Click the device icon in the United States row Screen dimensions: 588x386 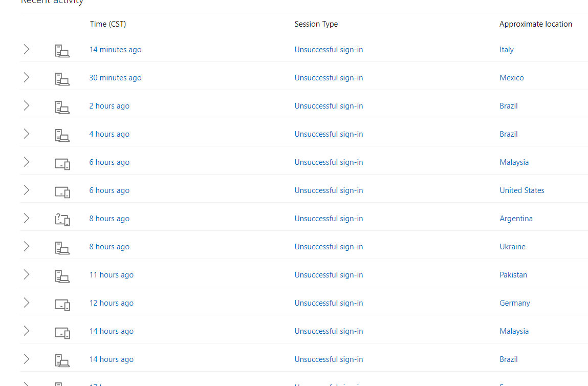(62, 191)
